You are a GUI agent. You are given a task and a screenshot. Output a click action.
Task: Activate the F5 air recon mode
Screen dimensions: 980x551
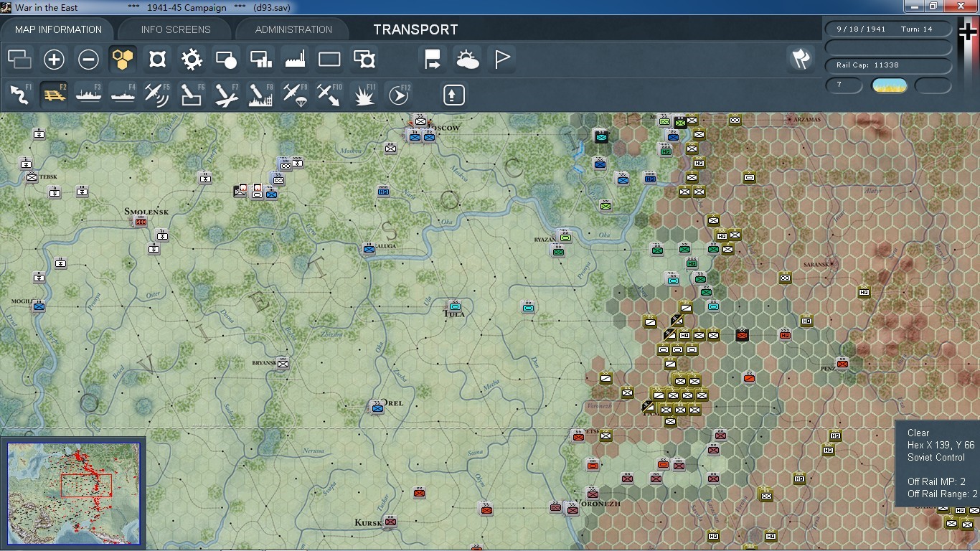157,95
